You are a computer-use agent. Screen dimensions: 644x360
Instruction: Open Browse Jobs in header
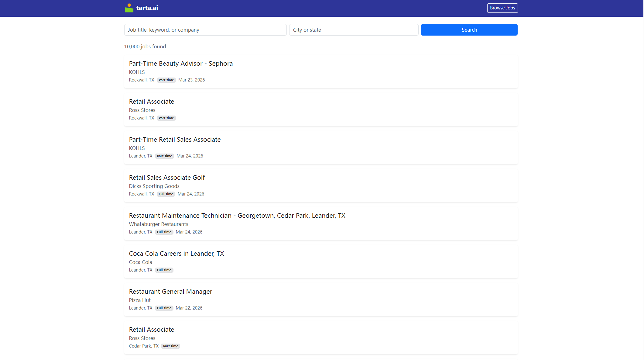click(x=502, y=8)
